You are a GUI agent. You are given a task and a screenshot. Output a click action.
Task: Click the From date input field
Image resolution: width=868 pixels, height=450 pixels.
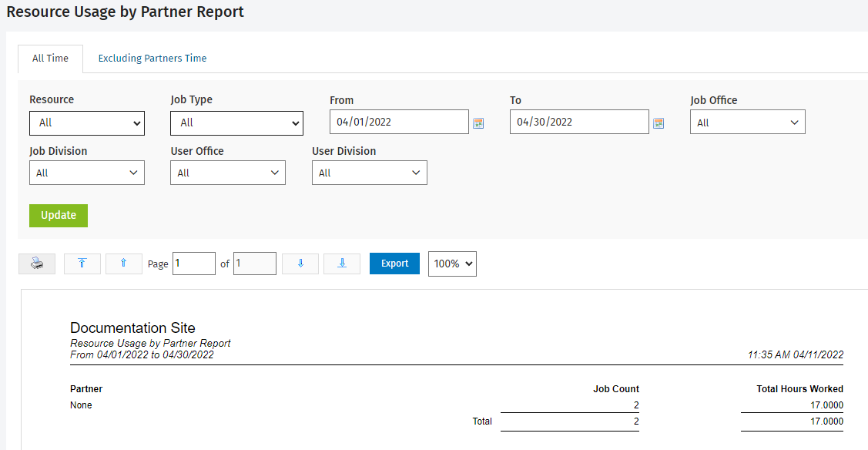point(398,123)
